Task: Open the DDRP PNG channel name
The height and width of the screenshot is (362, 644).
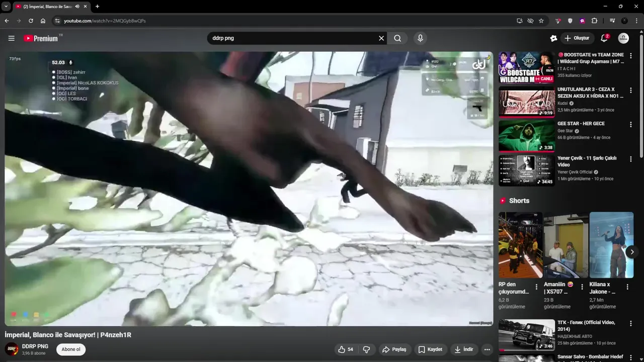Action: [35, 346]
